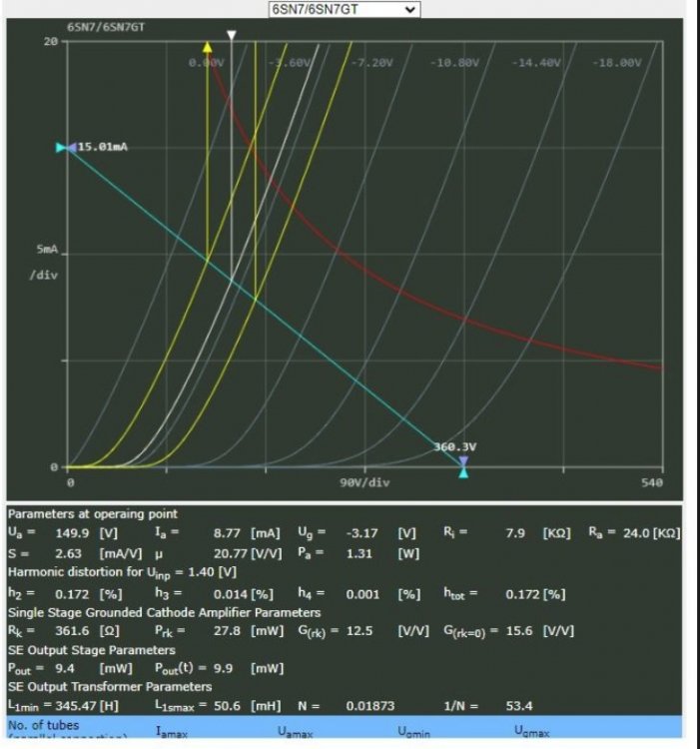The height and width of the screenshot is (749, 700).
Task: Select the -3.60V grid curve label
Action: (x=290, y=62)
